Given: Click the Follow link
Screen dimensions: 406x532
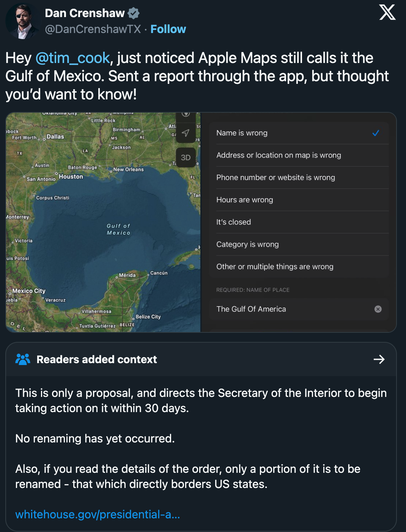Looking at the screenshot, I should tap(168, 29).
